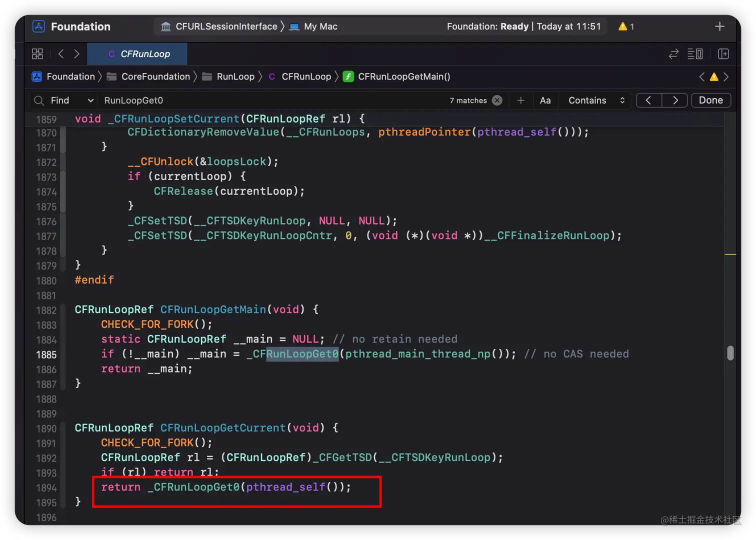Click the #endif directive on line 1880
Image resolution: width=756 pixels, height=540 pixels.
tap(94, 280)
